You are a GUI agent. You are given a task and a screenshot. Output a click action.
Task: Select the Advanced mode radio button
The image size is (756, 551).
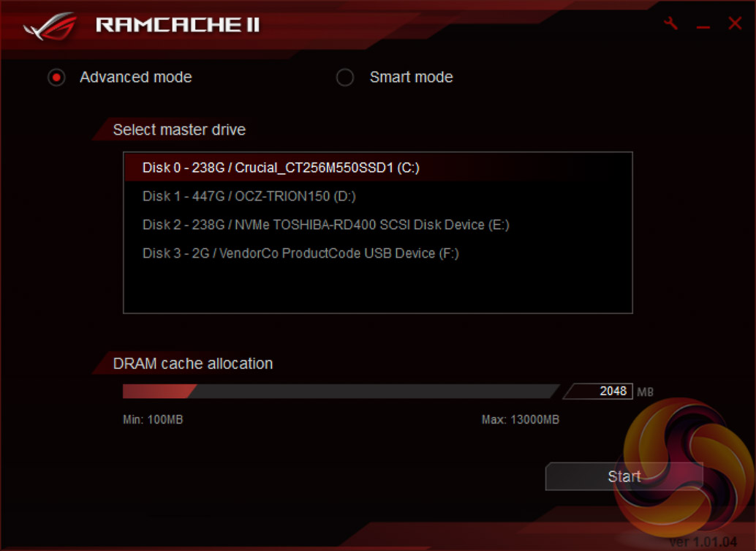(56, 77)
